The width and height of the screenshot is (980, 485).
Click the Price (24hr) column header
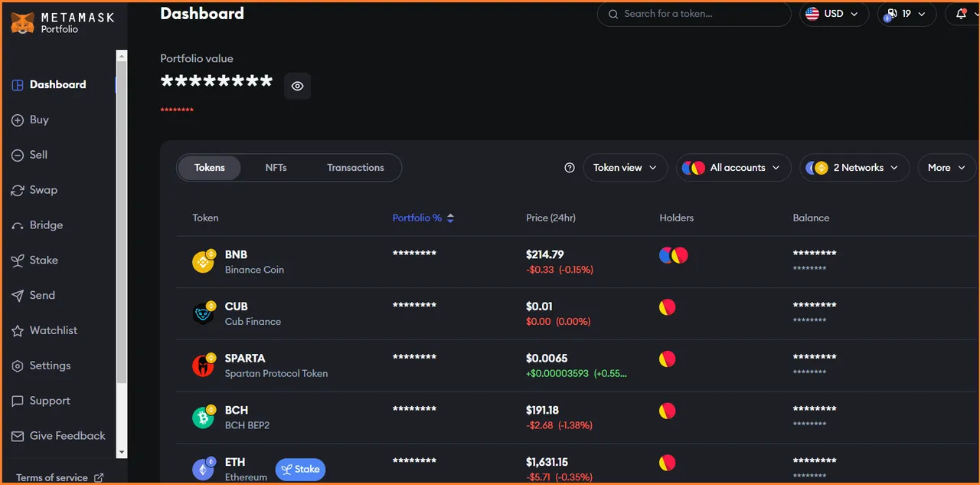point(550,218)
